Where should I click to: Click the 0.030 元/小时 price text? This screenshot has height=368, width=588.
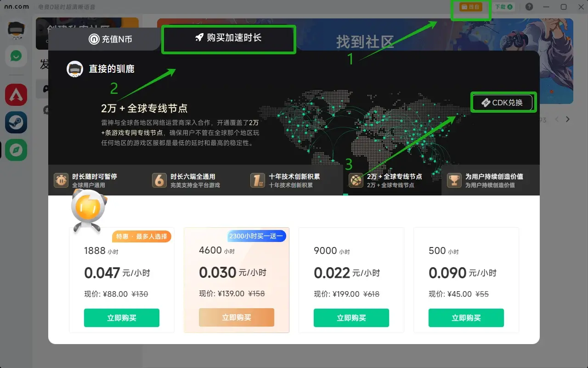click(x=232, y=272)
